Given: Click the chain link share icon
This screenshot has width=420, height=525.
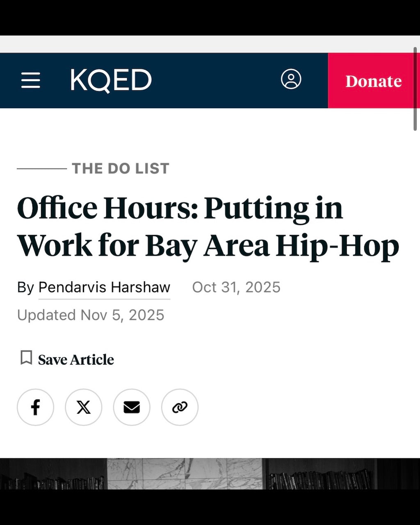Looking at the screenshot, I should 180,407.
